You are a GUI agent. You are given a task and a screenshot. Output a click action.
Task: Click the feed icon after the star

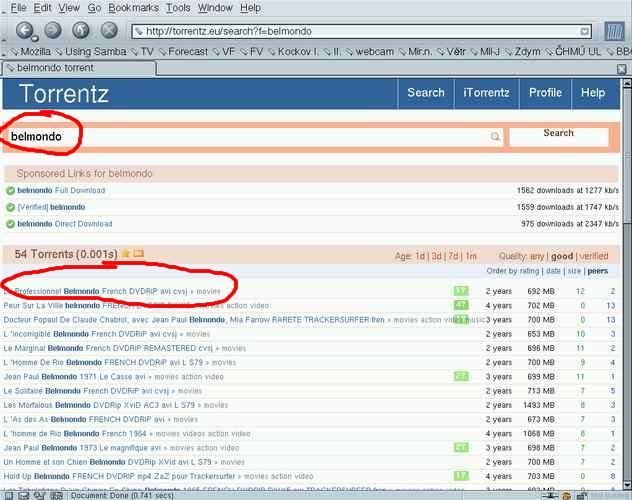click(x=139, y=253)
